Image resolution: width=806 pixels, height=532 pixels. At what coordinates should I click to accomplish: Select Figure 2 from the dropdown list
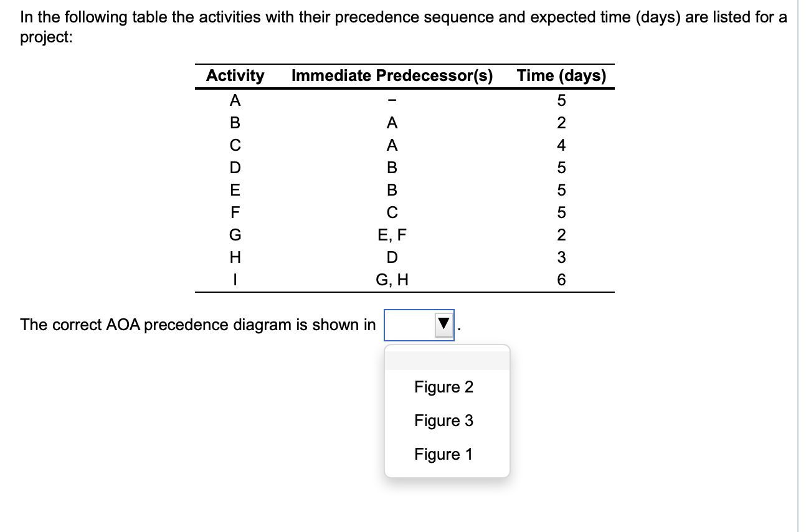pos(443,387)
